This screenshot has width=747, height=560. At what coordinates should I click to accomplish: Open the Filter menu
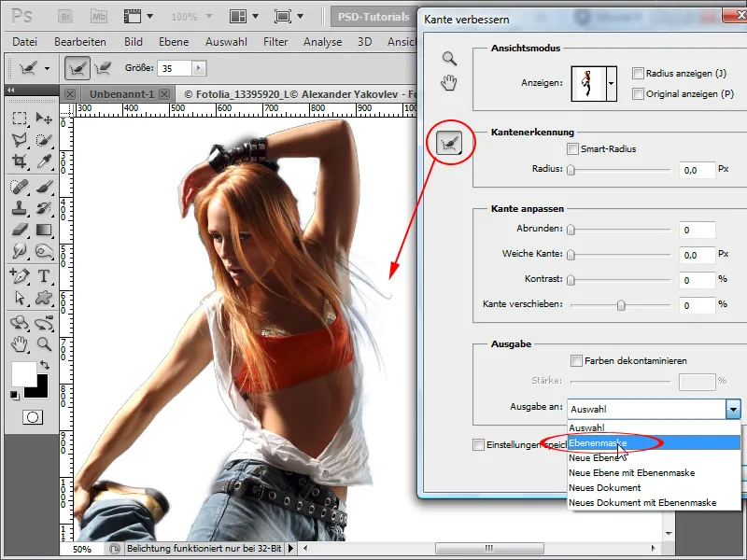(x=275, y=41)
